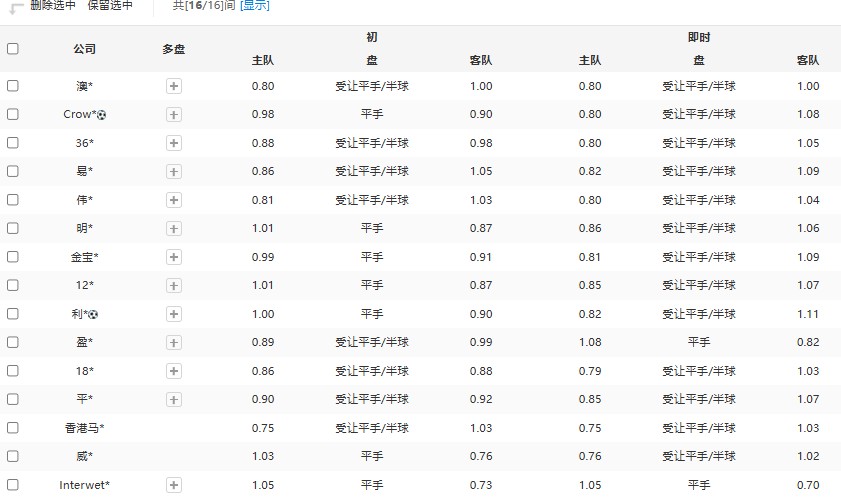The width and height of the screenshot is (841, 497).
Task: Click 保留选中 to keep selected rows
Action: pyautogui.click(x=110, y=6)
